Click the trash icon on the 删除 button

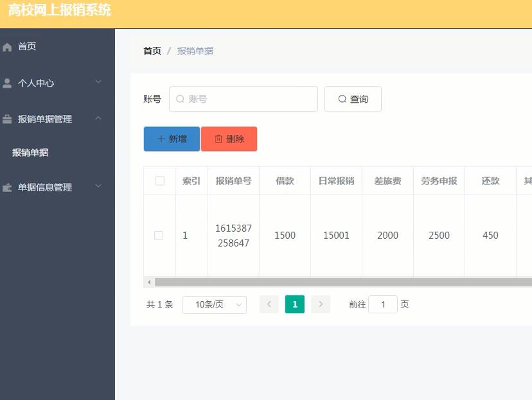[x=217, y=139]
